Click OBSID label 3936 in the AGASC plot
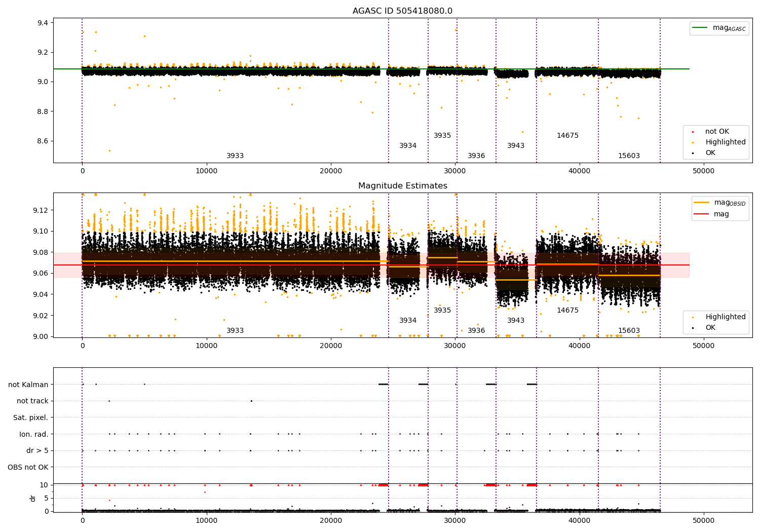Screen dimensions: 760x532 [476, 156]
